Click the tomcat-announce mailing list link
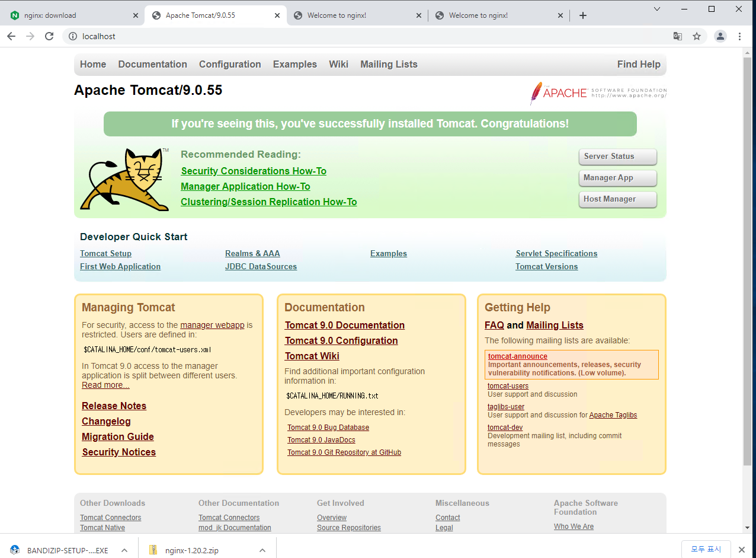Screen dimensions: 756x558 coord(518,356)
